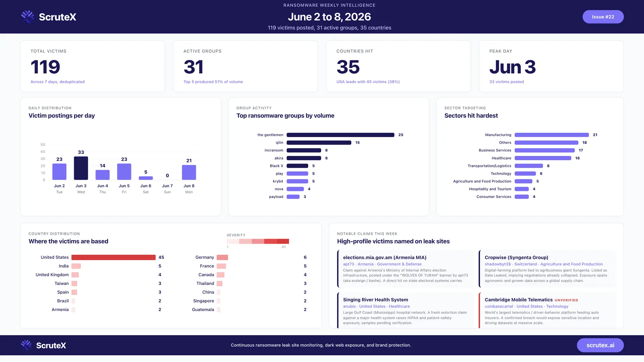Click the lightest pink severity swatch
This screenshot has height=362, width=644.
(x=233, y=241)
